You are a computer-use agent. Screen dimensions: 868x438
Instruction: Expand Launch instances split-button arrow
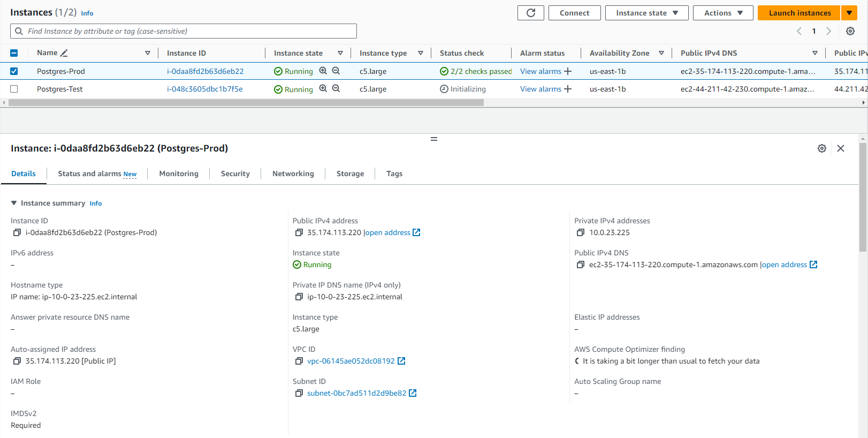(849, 13)
